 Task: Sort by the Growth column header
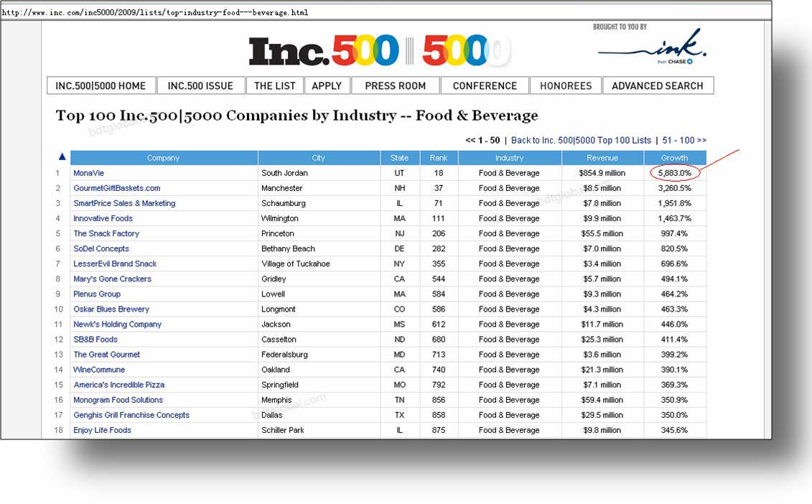pos(675,158)
